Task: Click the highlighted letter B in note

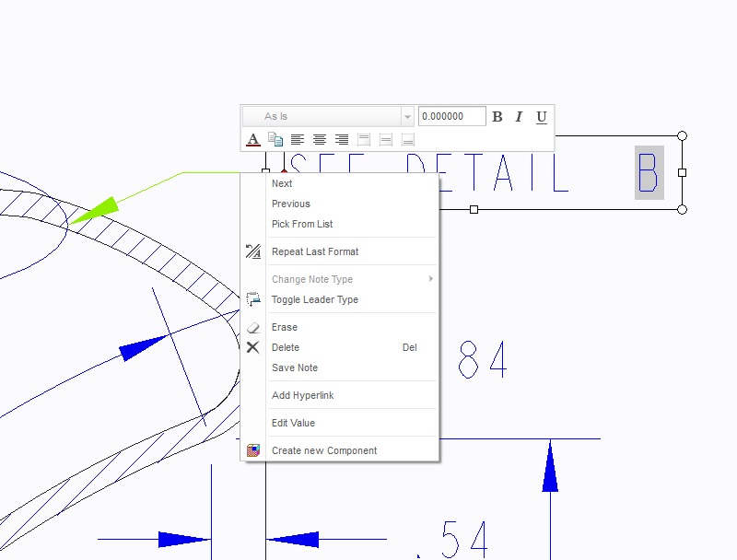Action: 649,173
